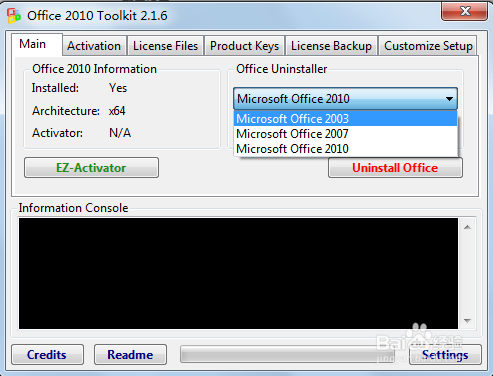This screenshot has height=376, width=493.
Task: Click the 'Office 2010 Toolkit 2.1.6' title text
Action: coord(97,16)
